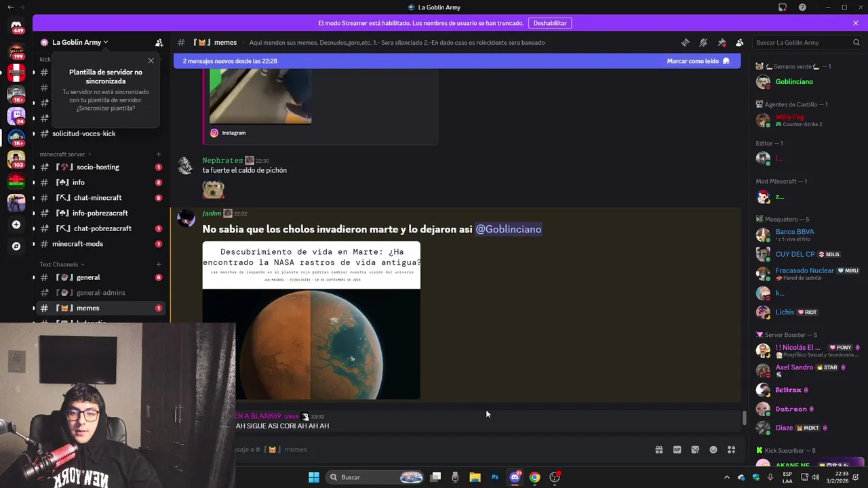Open sticker picker icon
The width and height of the screenshot is (868, 488).
click(x=695, y=449)
